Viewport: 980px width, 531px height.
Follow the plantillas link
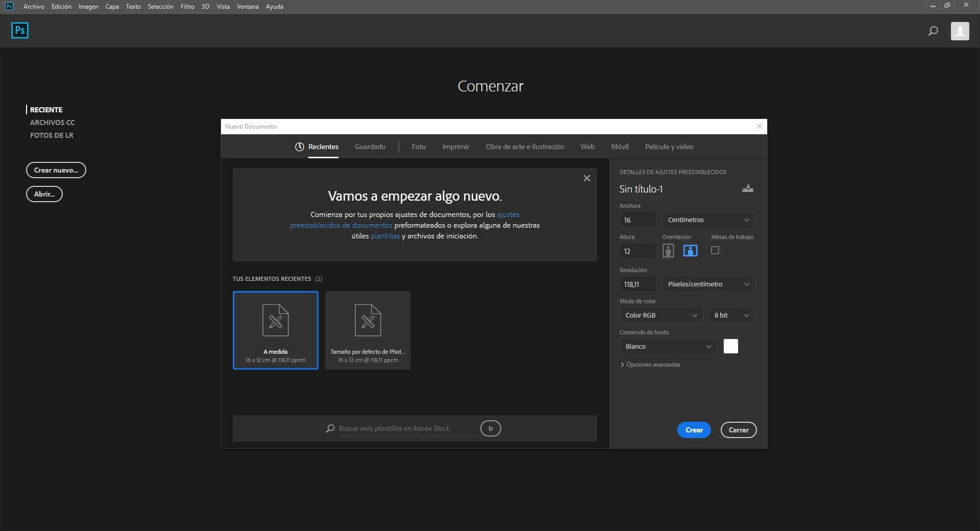pyautogui.click(x=385, y=236)
